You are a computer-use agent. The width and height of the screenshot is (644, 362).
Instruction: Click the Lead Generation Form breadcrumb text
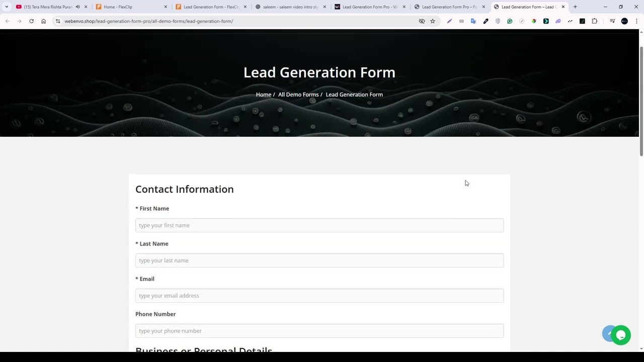[354, 95]
